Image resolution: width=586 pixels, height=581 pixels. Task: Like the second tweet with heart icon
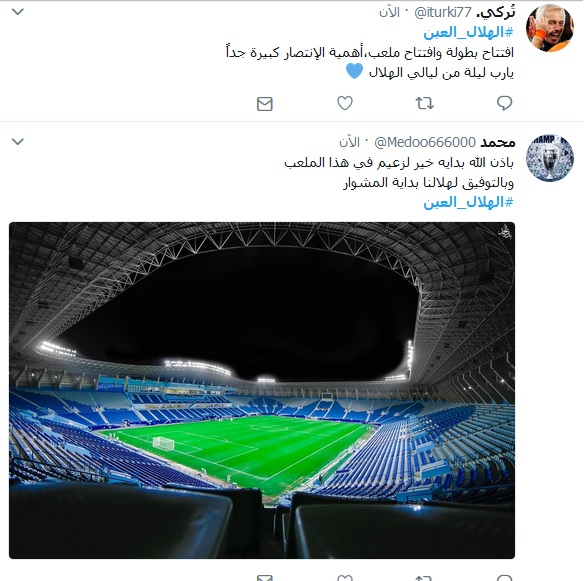click(x=345, y=577)
